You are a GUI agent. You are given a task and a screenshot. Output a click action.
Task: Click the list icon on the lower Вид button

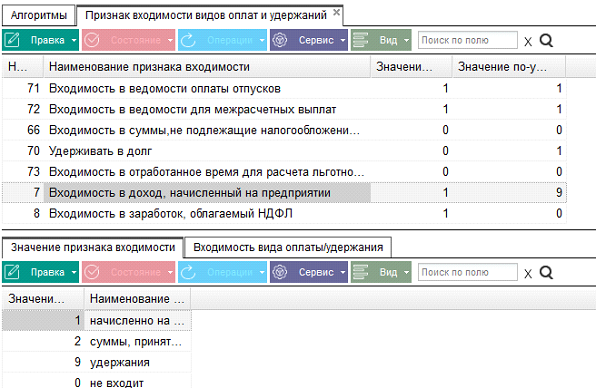361,272
